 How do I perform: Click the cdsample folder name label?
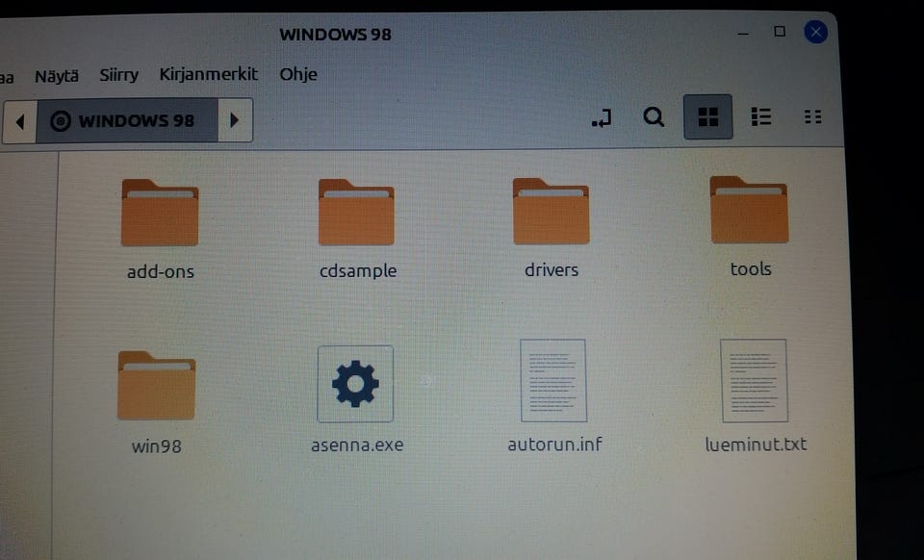coord(358,271)
